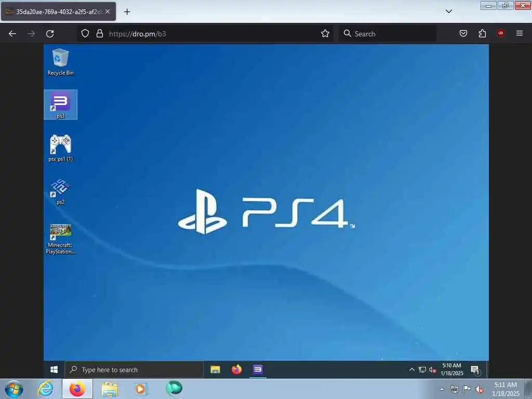This screenshot has height=399, width=532.
Task: Switch to the running RPCS3 taskbar app
Action: (258, 369)
